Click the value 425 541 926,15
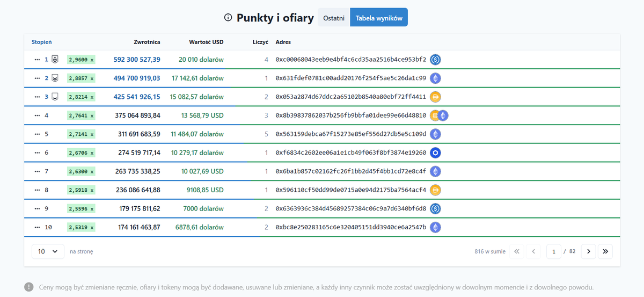The width and height of the screenshot is (644, 297). 137,97
